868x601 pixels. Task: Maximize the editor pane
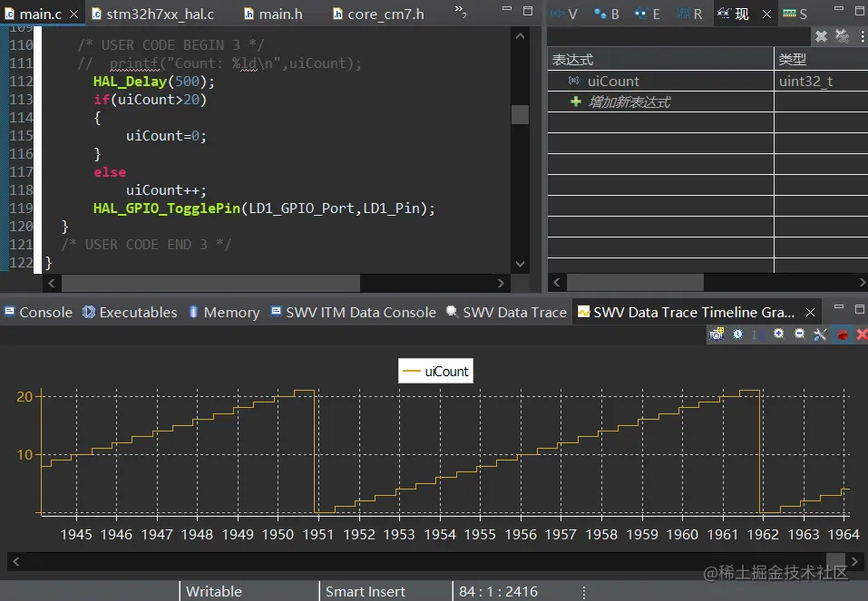(x=528, y=11)
